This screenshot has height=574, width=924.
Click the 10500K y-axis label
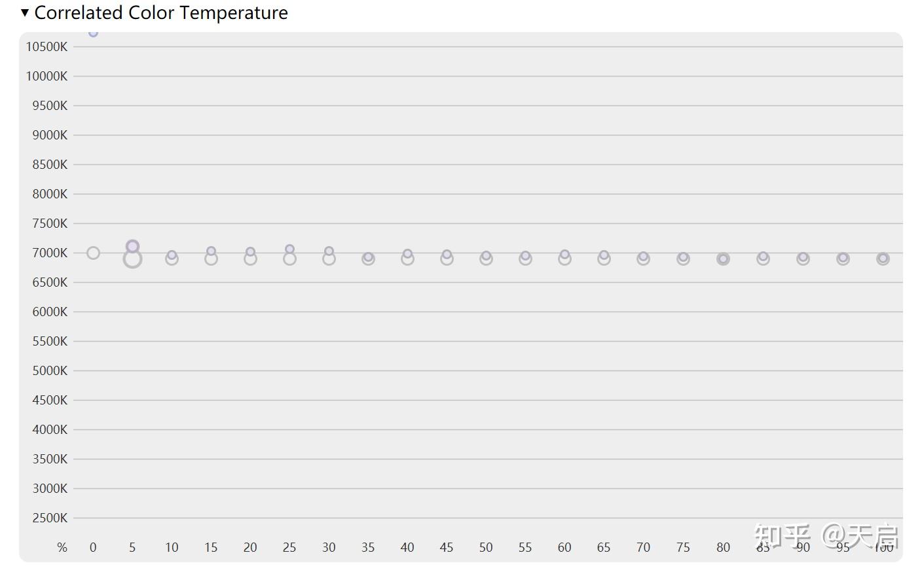click(x=46, y=46)
